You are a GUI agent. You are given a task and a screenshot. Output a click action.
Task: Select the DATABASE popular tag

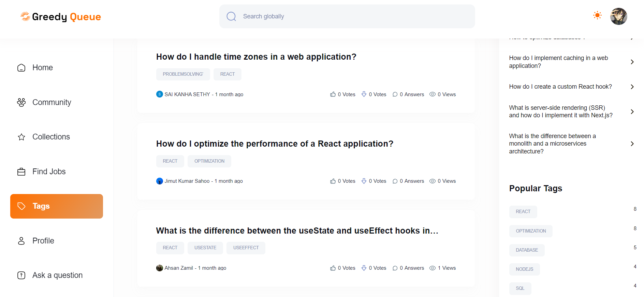(527, 250)
